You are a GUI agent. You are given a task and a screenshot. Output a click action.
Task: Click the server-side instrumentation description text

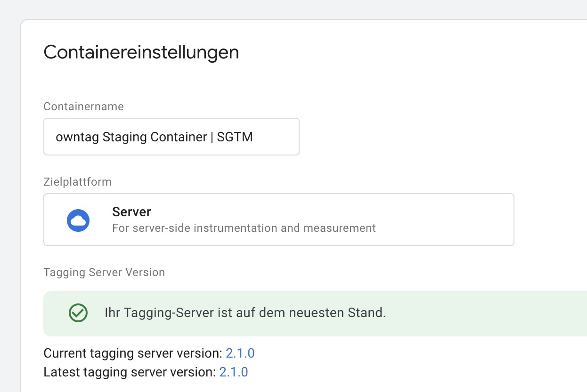pyautogui.click(x=244, y=229)
